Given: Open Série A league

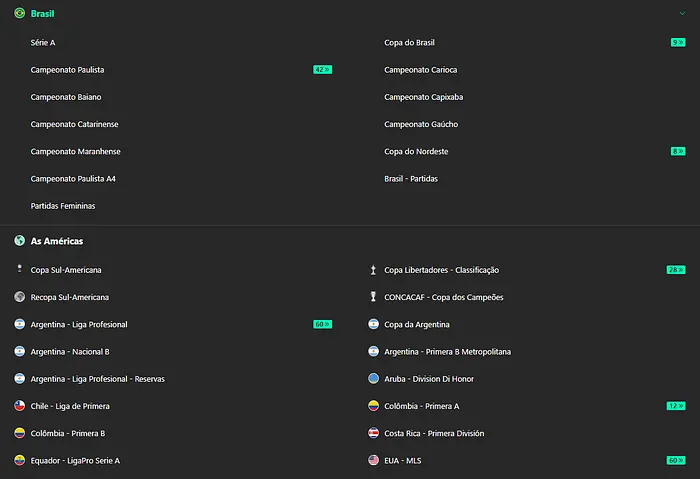Looking at the screenshot, I should 43,43.
